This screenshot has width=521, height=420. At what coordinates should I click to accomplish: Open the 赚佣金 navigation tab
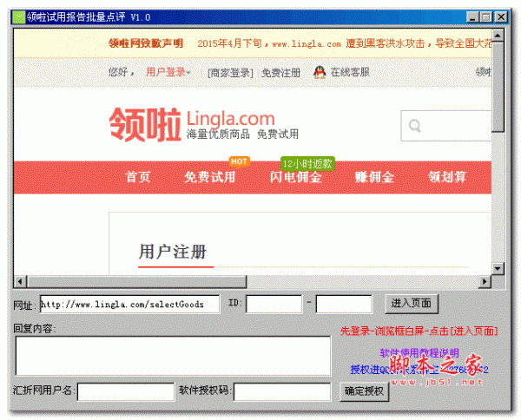coord(374,177)
